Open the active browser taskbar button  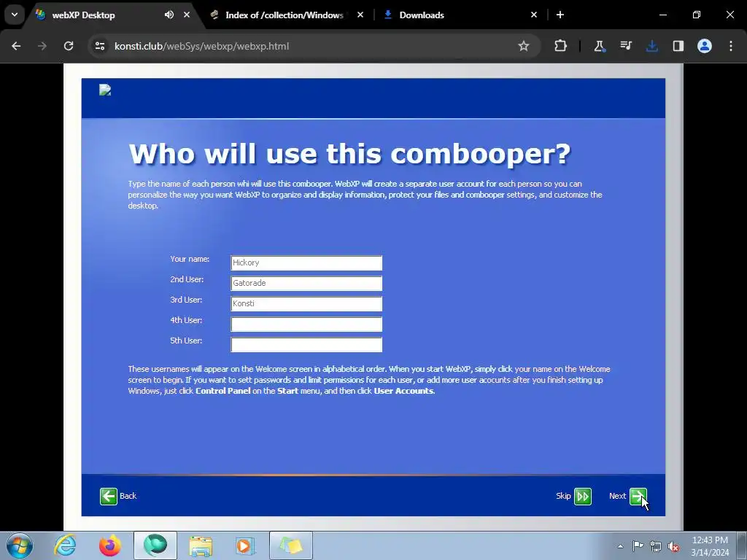(x=155, y=545)
